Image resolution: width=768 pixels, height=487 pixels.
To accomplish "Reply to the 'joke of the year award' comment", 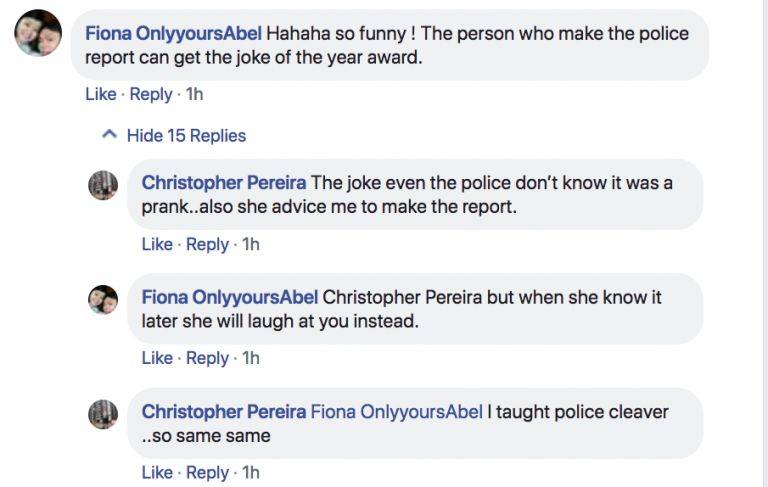I will 151,94.
